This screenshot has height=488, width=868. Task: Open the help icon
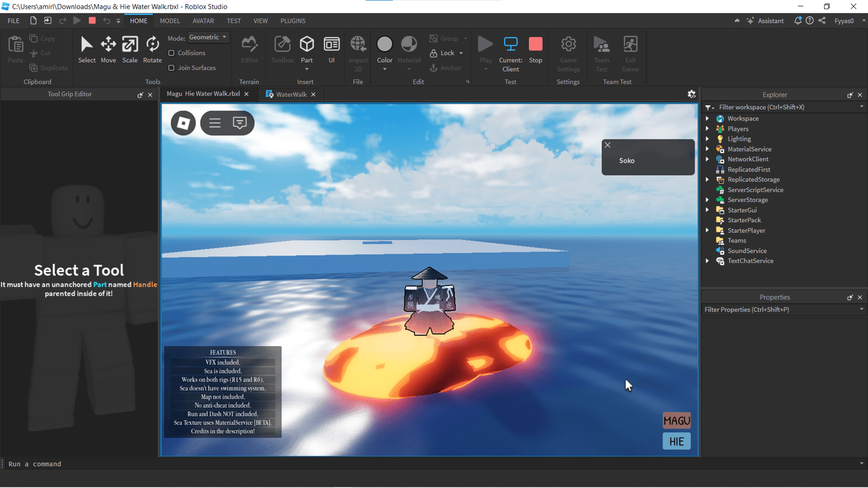coord(810,20)
